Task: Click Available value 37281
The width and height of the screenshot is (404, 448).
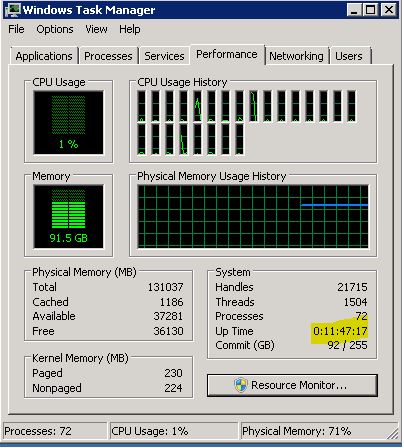Action: [168, 316]
